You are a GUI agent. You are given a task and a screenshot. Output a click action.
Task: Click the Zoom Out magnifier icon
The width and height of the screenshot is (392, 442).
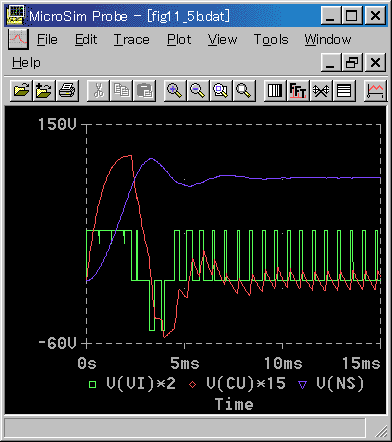click(x=198, y=91)
